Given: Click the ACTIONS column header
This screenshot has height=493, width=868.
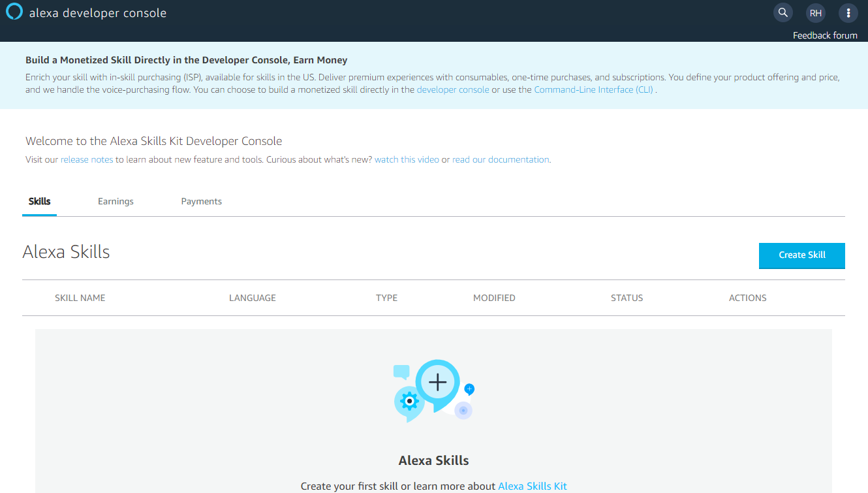Looking at the screenshot, I should (747, 298).
